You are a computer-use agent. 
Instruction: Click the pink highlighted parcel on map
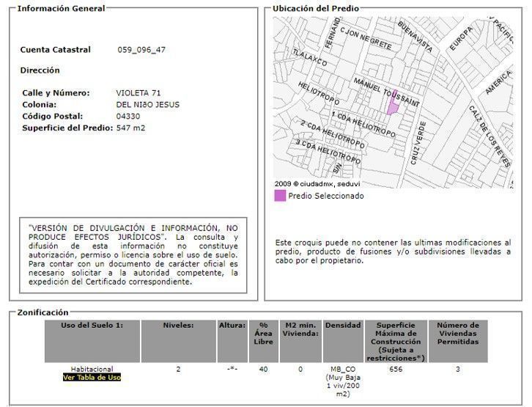392,106
